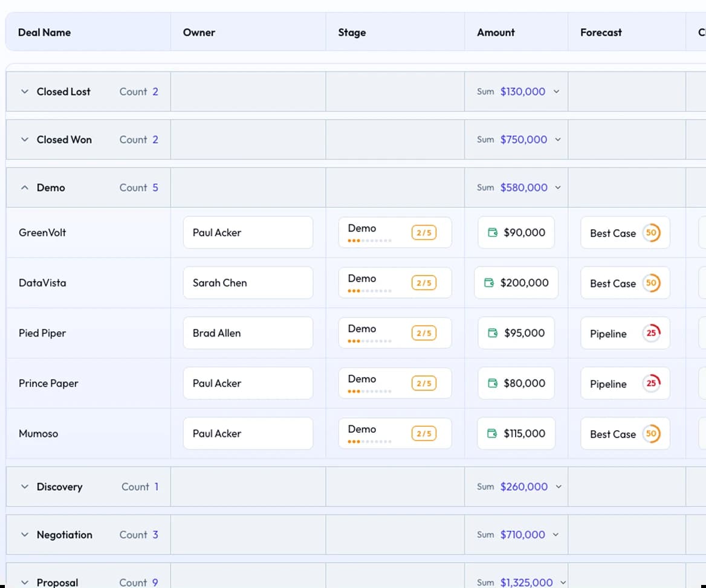The height and width of the screenshot is (588, 706).
Task: Click wallet icon beside Prince Paper $80,000
Action: tap(493, 383)
